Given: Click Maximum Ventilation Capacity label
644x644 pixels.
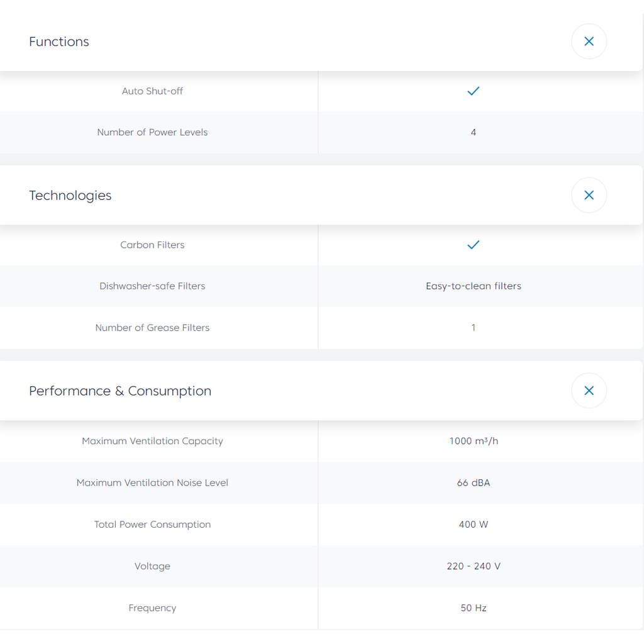Looking at the screenshot, I should 152,441.
